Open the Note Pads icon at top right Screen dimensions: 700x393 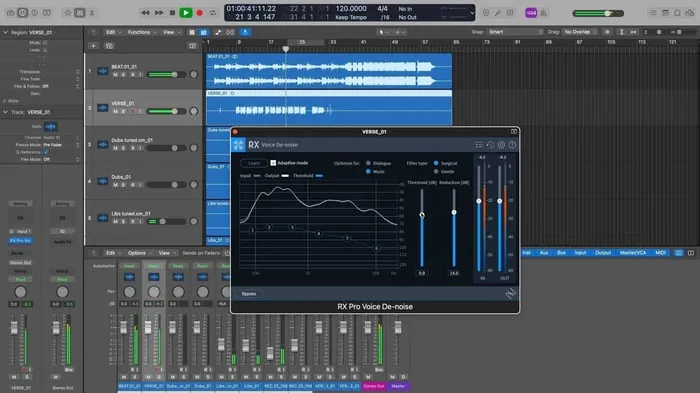point(665,13)
